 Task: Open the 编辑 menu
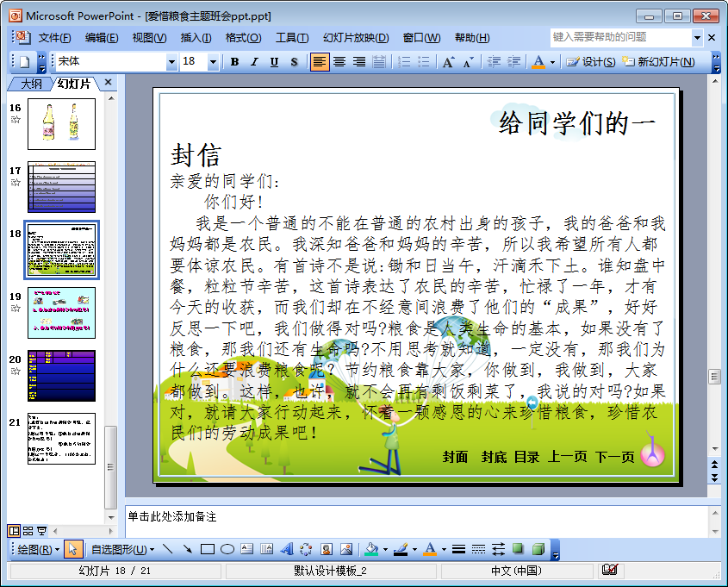click(x=102, y=38)
